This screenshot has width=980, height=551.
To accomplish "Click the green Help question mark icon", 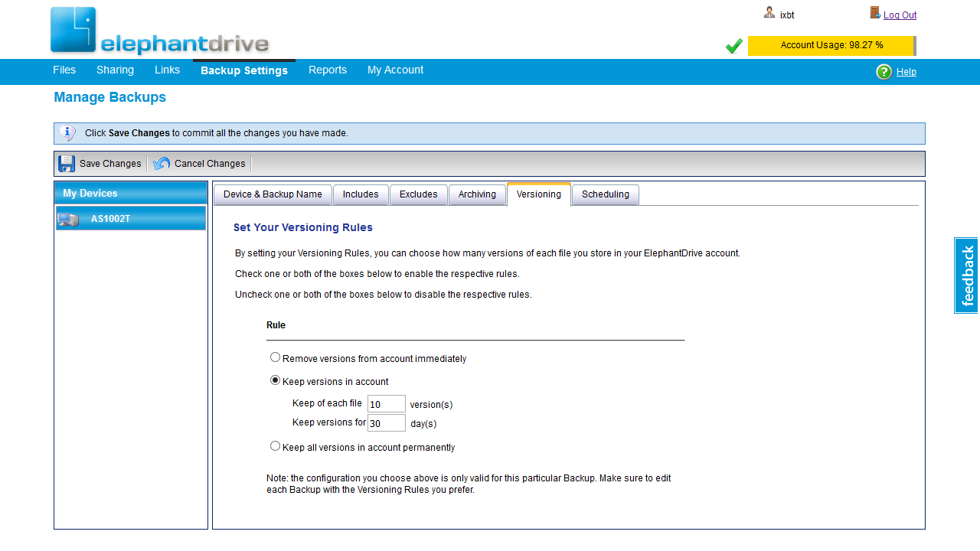I will point(884,72).
